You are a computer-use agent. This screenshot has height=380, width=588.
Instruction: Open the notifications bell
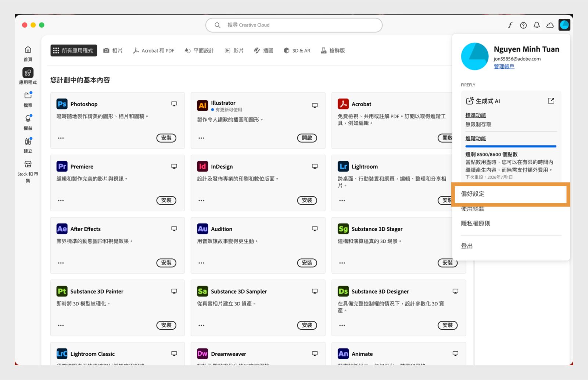(x=537, y=25)
